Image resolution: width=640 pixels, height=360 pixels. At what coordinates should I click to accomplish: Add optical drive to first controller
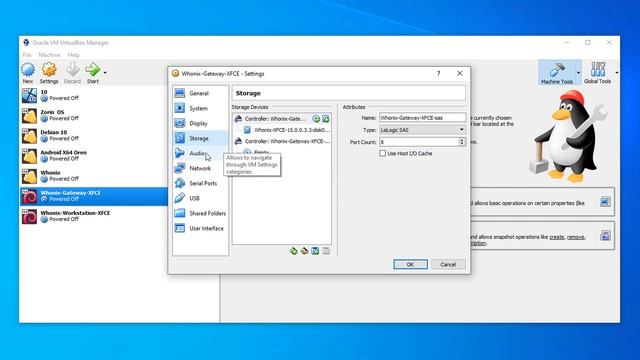(x=316, y=119)
